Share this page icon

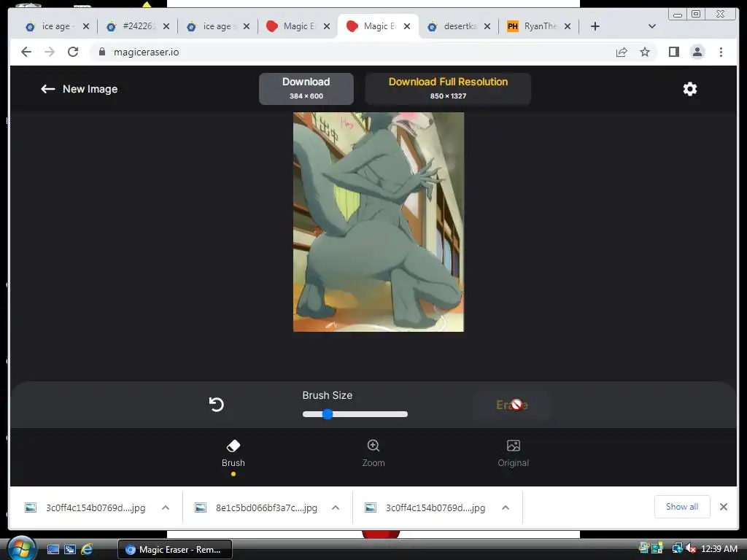pyautogui.click(x=622, y=52)
